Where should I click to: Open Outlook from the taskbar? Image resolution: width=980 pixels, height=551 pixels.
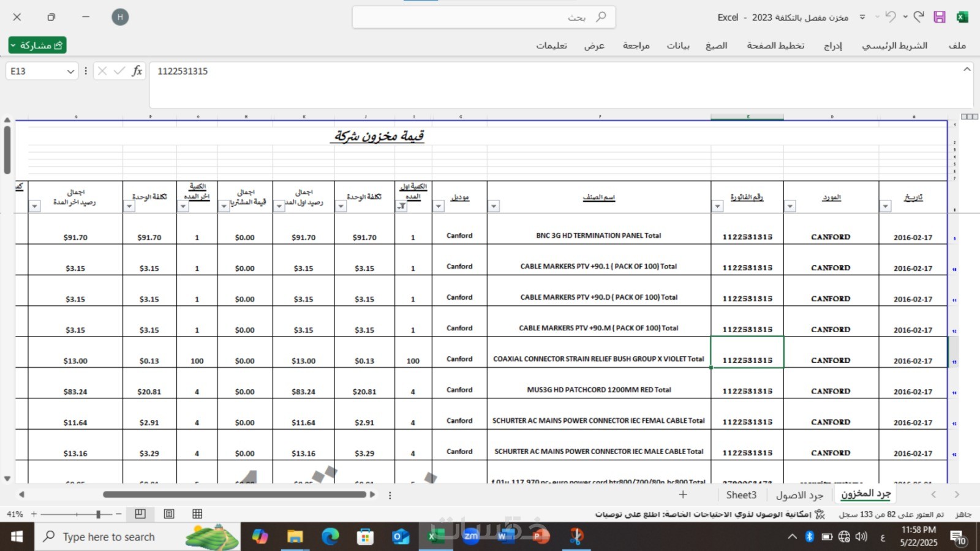(x=400, y=537)
